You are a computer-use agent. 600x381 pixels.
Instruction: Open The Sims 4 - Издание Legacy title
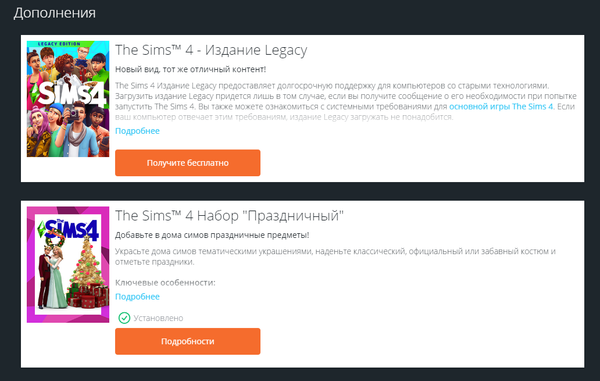(x=211, y=50)
